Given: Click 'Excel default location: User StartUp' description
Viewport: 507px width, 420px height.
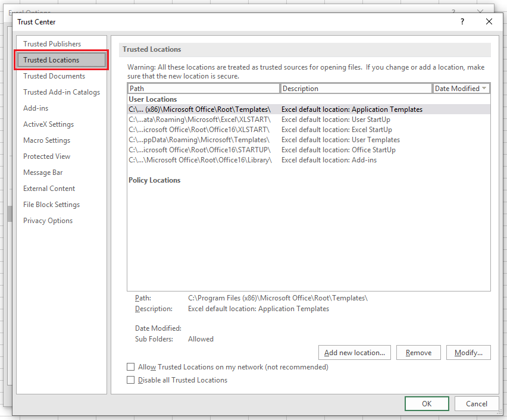Looking at the screenshot, I should pos(336,120).
